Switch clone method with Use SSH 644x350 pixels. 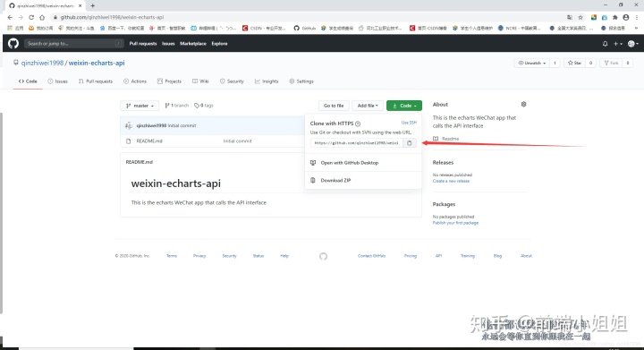(x=409, y=123)
